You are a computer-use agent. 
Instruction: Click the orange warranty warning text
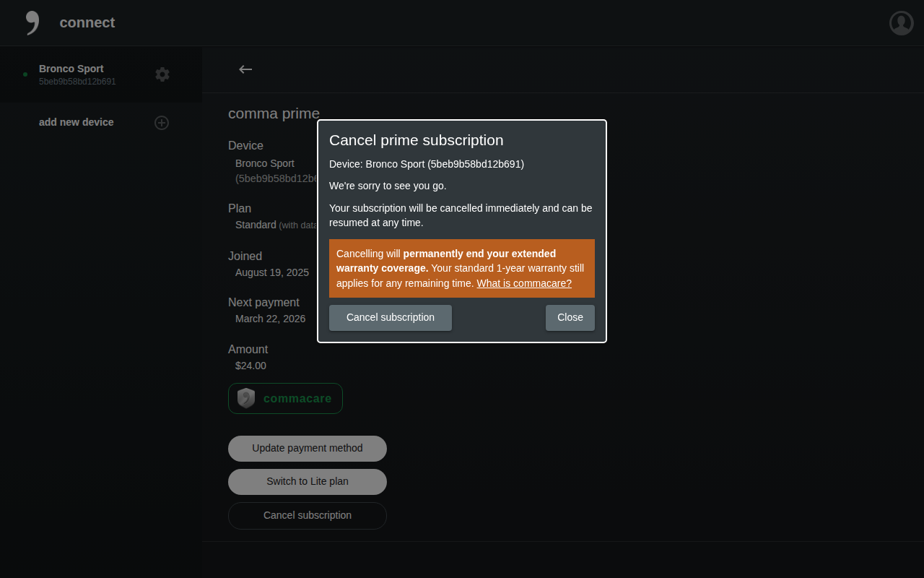click(x=462, y=268)
